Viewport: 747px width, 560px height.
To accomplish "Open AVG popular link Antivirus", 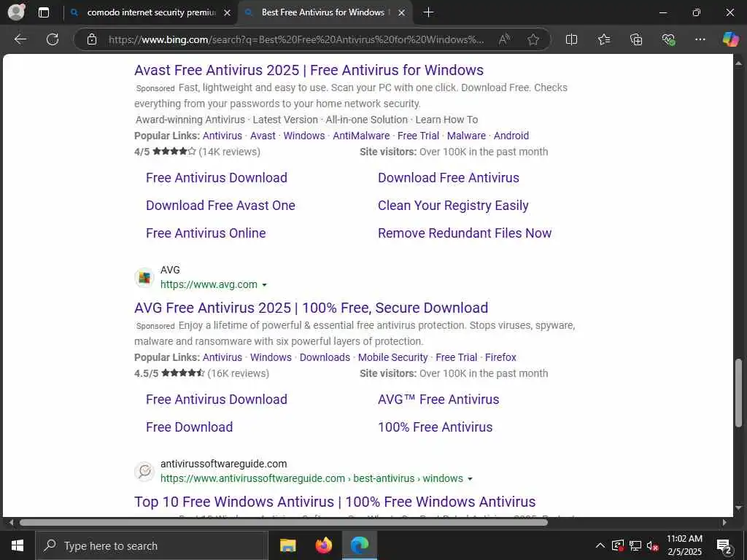I will click(222, 357).
